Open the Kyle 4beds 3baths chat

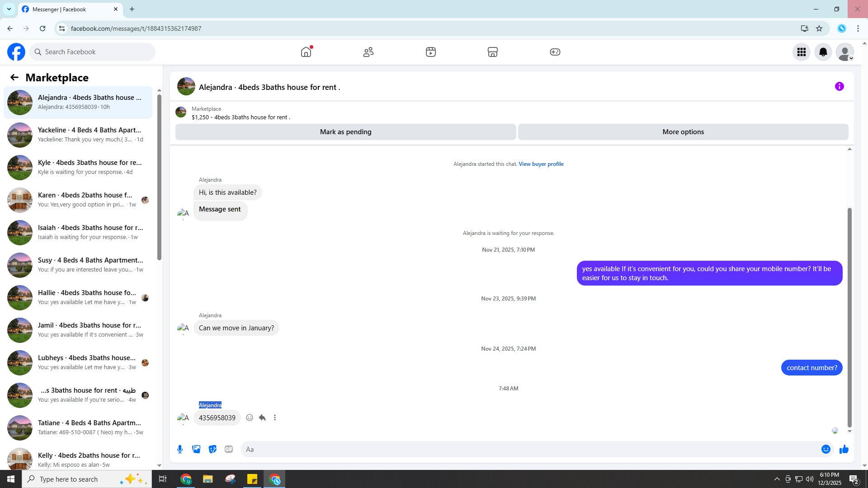point(78,167)
